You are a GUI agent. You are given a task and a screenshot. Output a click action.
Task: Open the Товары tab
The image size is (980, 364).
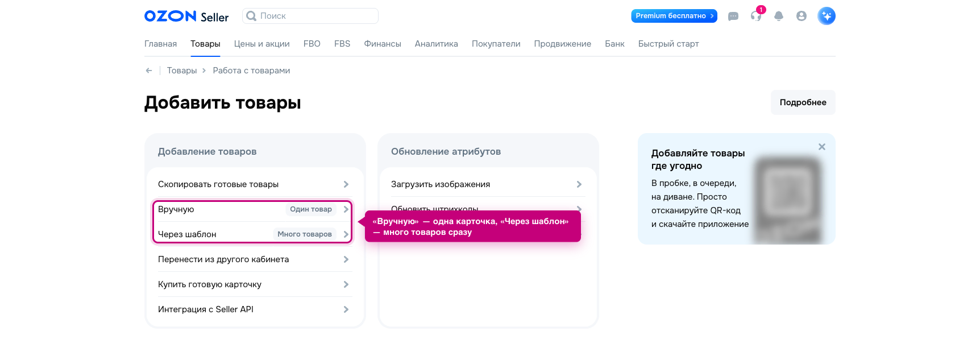point(205,44)
